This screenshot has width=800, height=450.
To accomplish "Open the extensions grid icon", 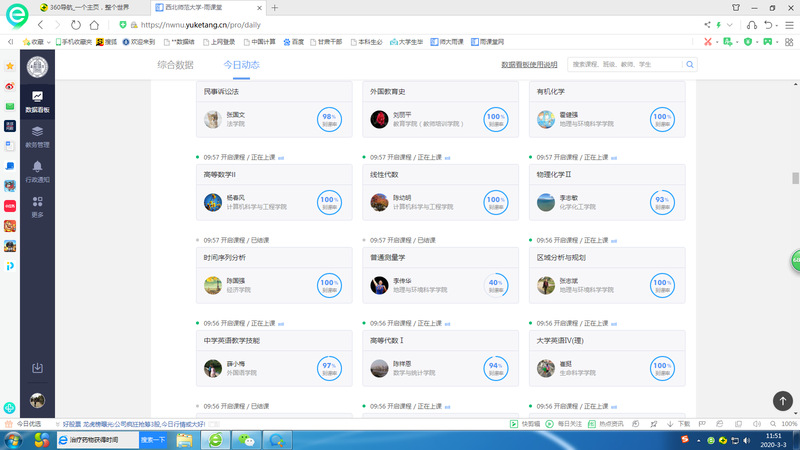I will pos(789,42).
